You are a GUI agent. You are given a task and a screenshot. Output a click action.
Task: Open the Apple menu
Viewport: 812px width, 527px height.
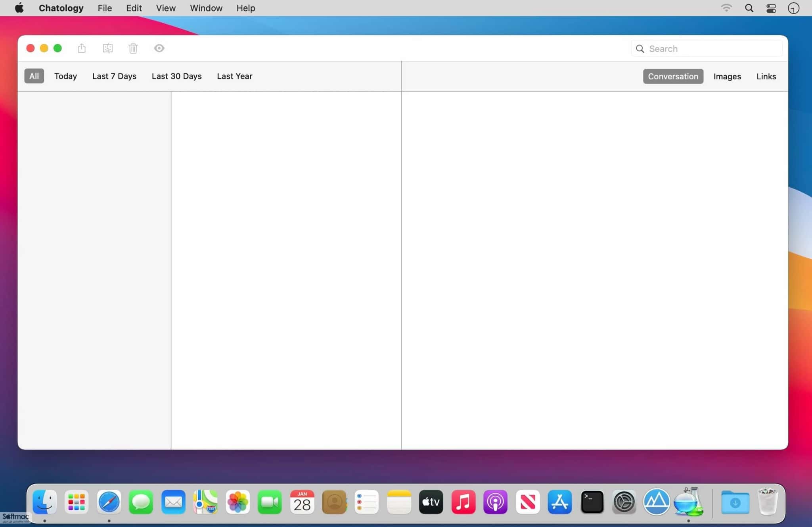pyautogui.click(x=19, y=8)
